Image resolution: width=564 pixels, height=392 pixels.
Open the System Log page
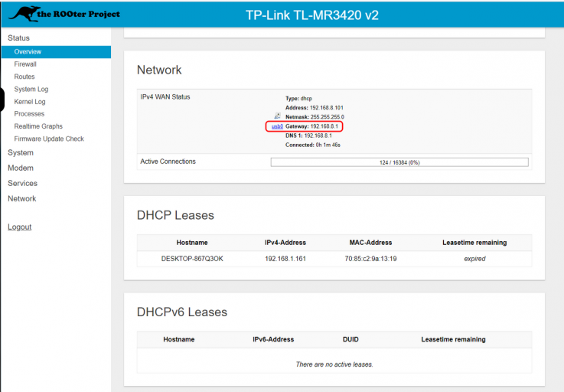point(31,90)
